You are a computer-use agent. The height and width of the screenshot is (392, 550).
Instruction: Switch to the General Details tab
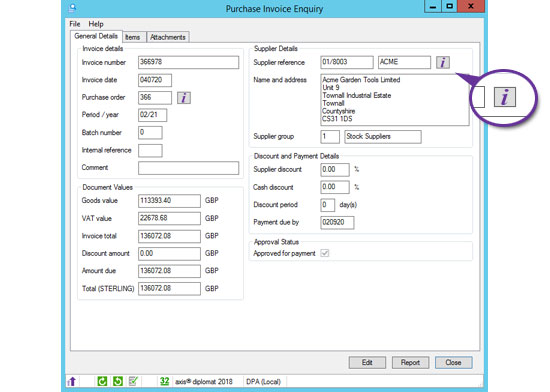(96, 36)
